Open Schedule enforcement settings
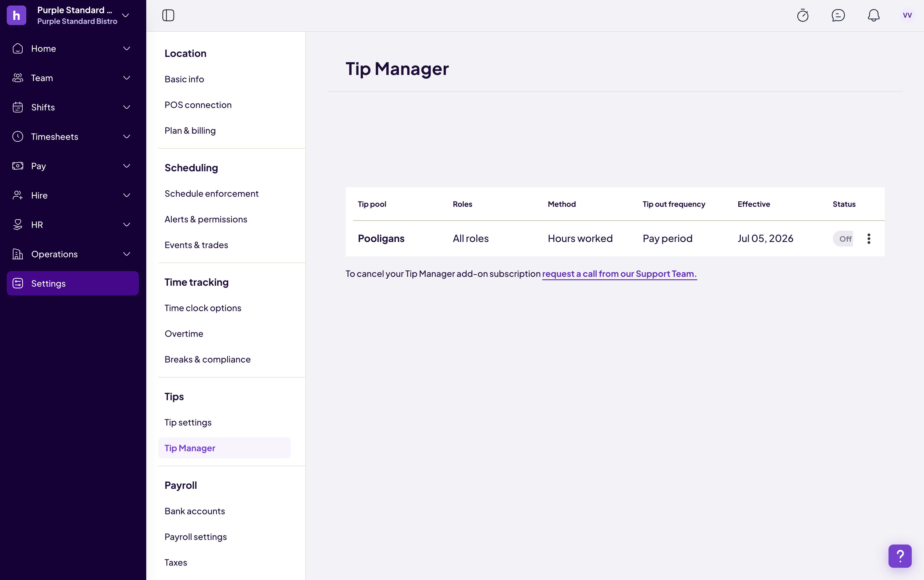 pyautogui.click(x=211, y=193)
